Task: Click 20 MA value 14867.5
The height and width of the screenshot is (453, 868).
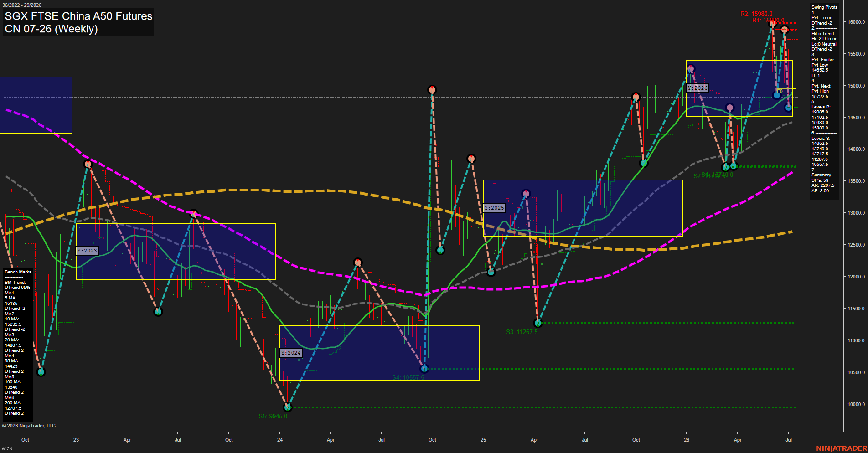Action: (x=13, y=345)
